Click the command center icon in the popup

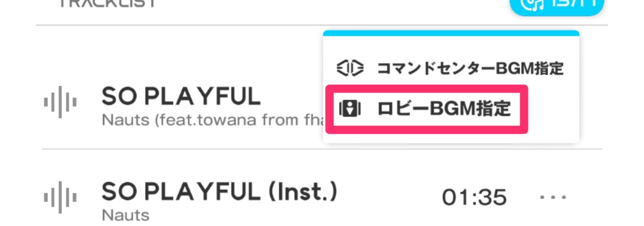[x=350, y=69]
